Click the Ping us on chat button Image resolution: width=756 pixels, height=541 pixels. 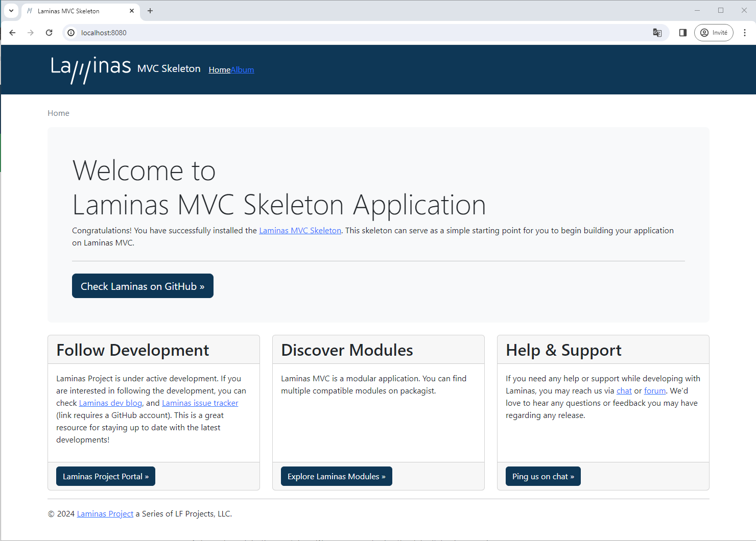click(543, 476)
